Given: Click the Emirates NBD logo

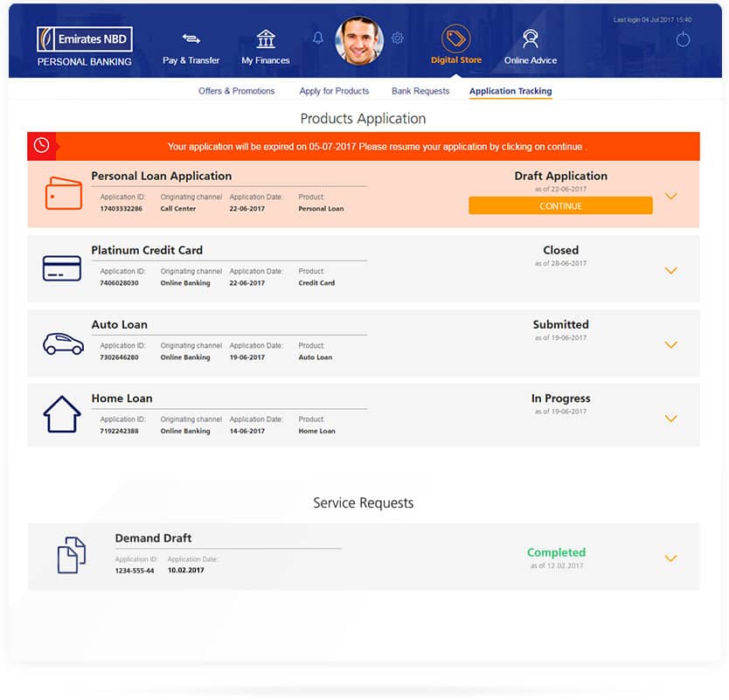Looking at the screenshot, I should 84,39.
